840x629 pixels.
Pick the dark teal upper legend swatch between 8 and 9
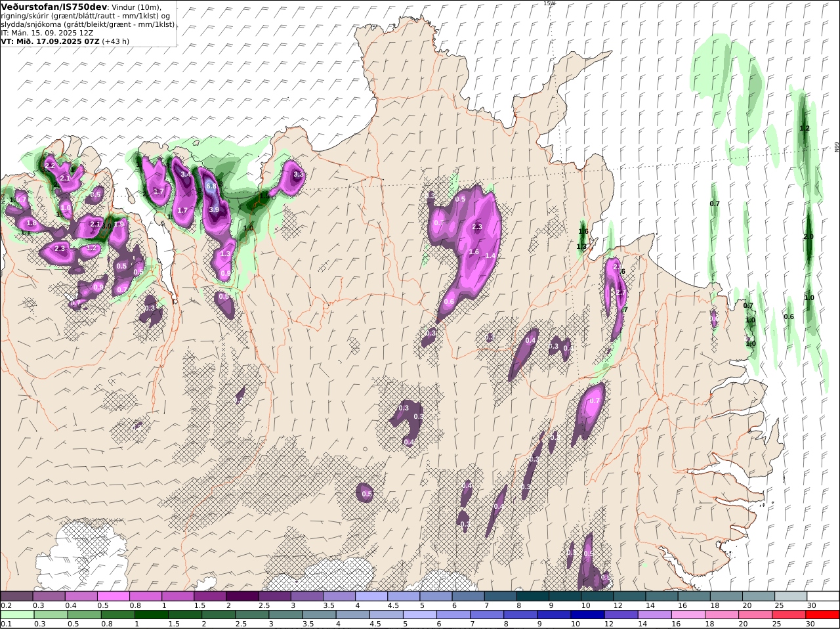click(x=533, y=596)
